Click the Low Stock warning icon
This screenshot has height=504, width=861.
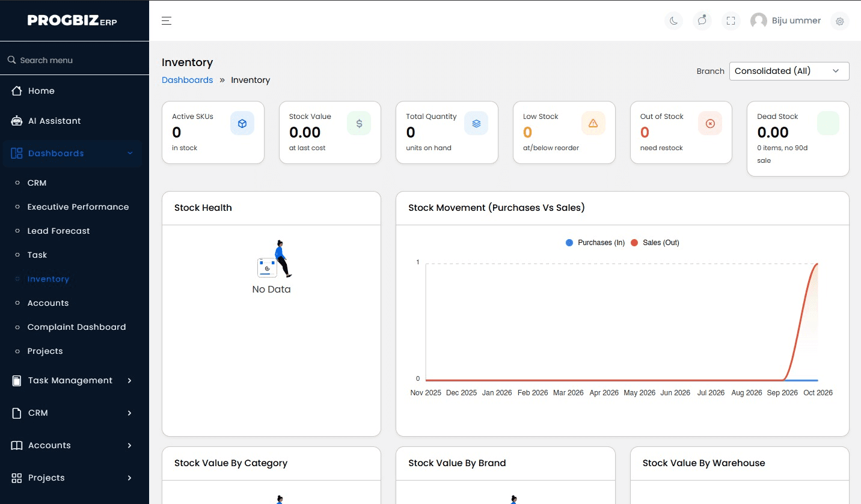[593, 123]
